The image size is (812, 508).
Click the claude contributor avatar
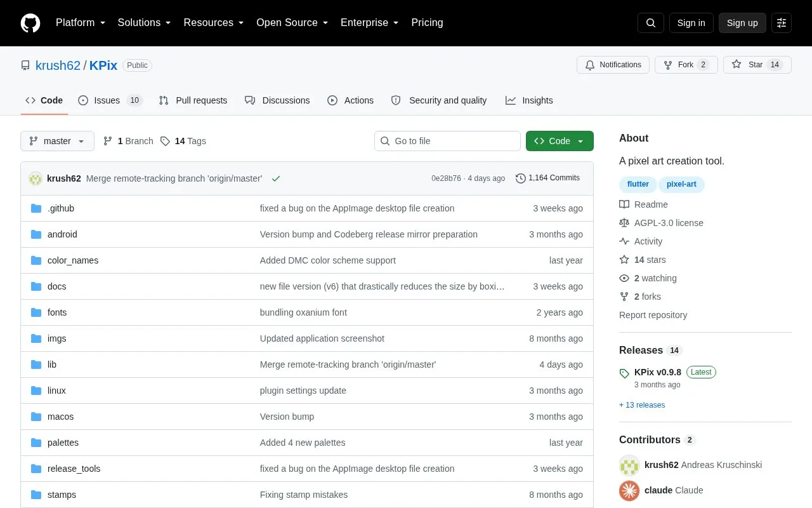629,490
